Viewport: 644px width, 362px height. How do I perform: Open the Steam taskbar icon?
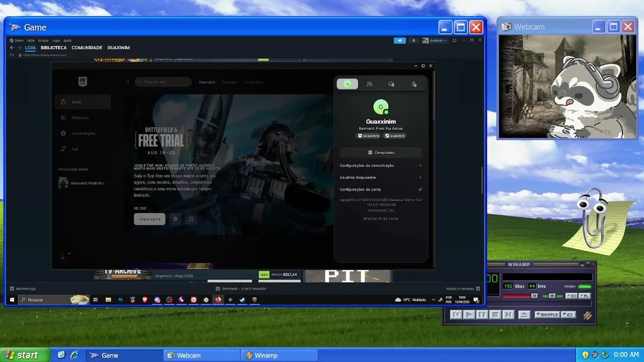point(242,300)
